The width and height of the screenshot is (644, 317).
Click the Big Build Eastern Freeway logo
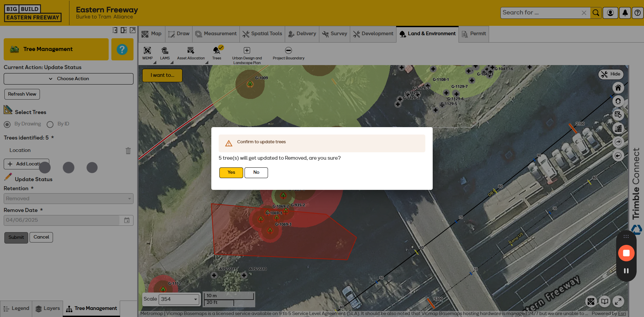[33, 13]
